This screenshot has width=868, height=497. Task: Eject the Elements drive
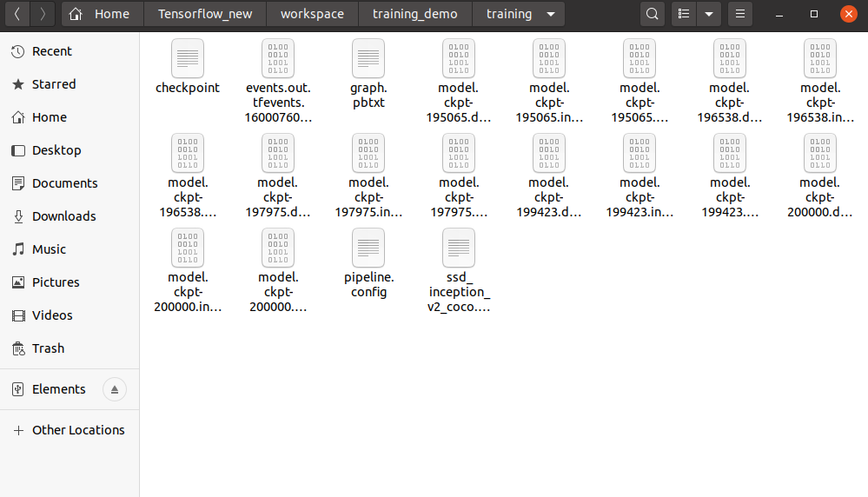pos(115,389)
